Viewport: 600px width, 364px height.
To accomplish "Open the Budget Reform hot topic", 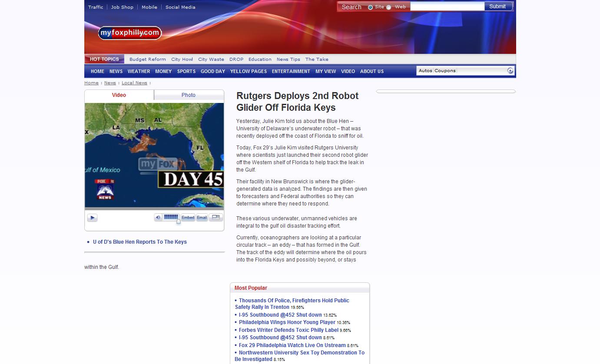I will tap(148, 59).
